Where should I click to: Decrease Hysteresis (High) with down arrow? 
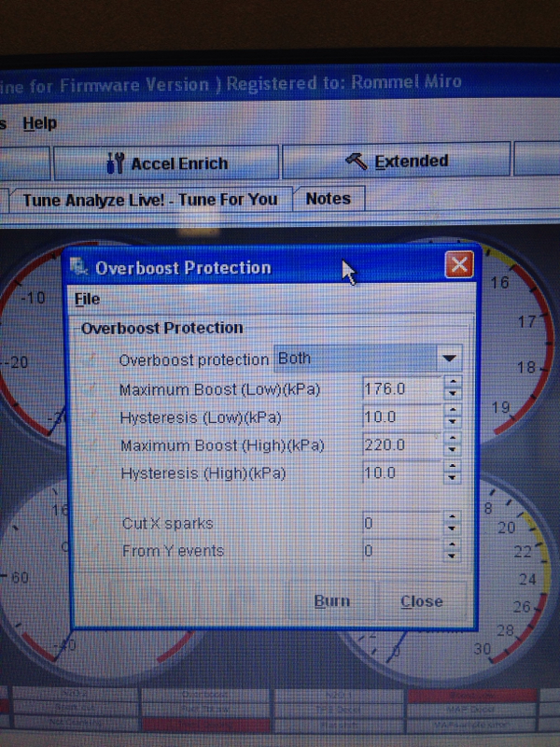pos(453,478)
